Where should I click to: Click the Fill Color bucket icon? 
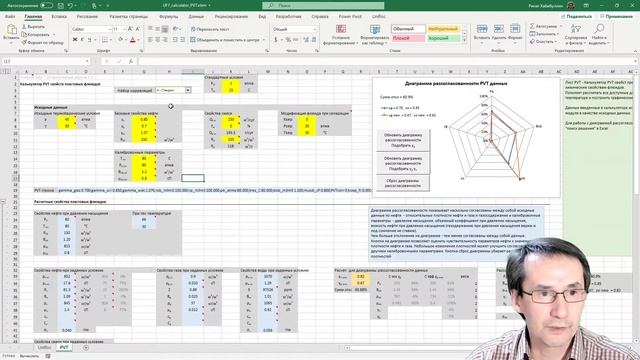pyautogui.click(x=120, y=40)
